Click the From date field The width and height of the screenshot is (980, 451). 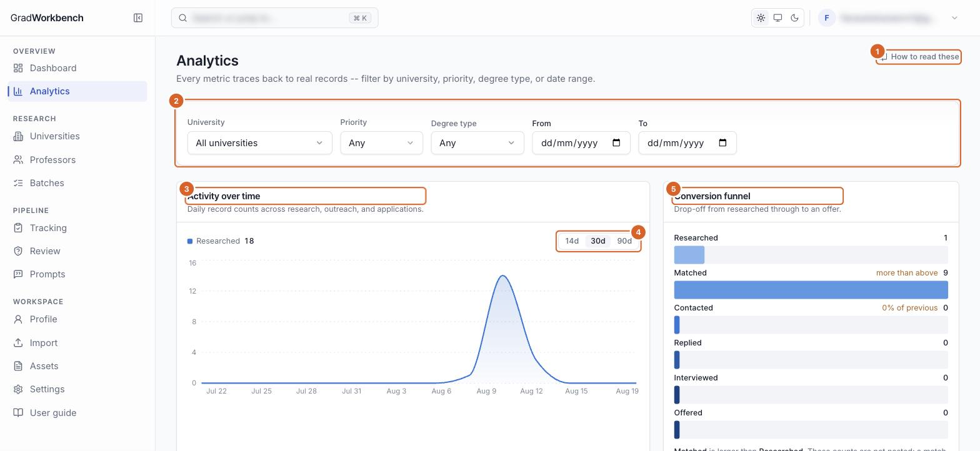581,143
